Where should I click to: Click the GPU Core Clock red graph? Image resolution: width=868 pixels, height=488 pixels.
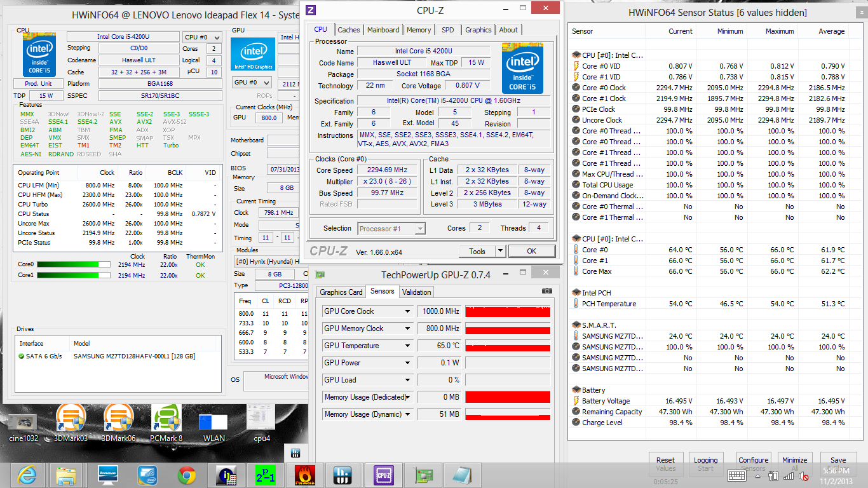tap(508, 311)
